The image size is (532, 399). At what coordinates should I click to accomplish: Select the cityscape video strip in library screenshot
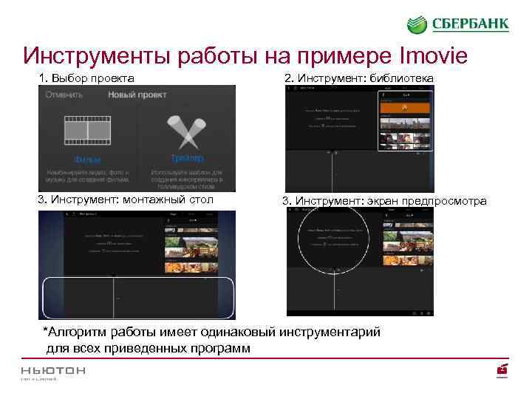(x=405, y=123)
